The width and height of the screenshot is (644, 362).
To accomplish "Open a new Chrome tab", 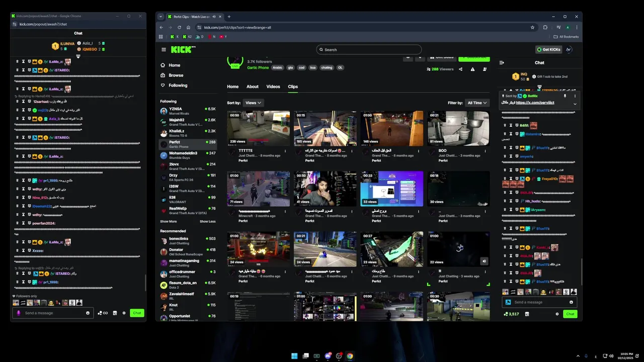I will click(x=229, y=17).
